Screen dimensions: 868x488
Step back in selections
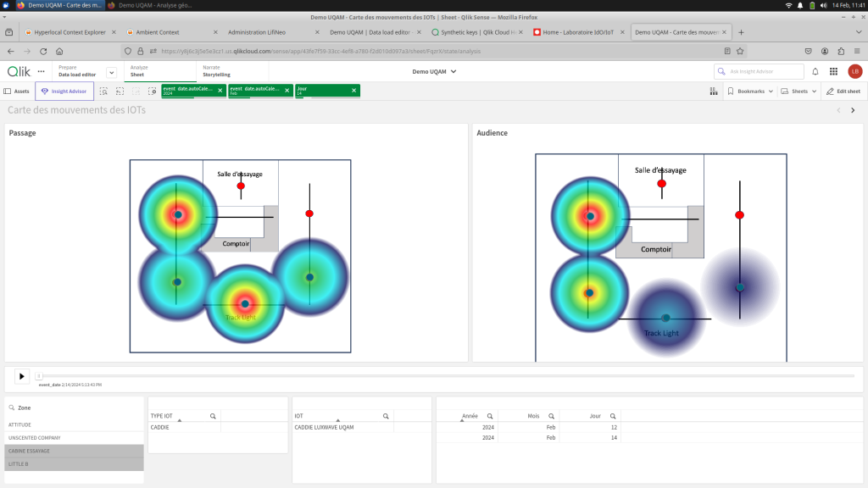click(120, 91)
